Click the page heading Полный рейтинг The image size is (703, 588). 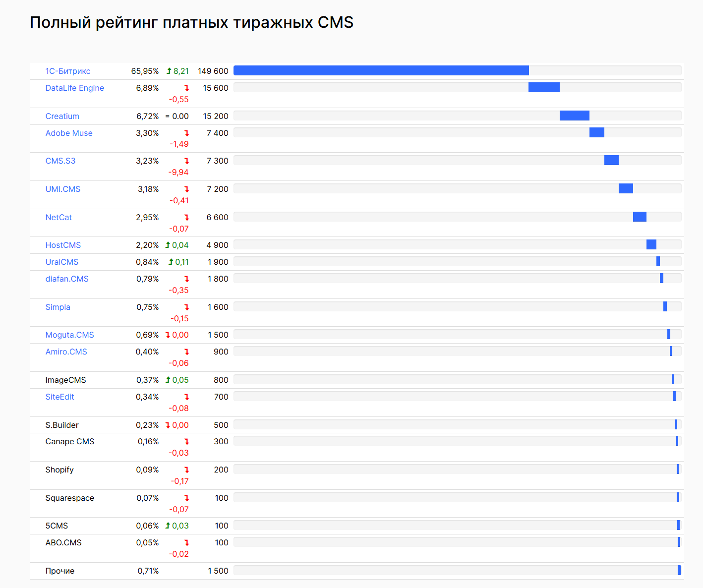click(191, 23)
